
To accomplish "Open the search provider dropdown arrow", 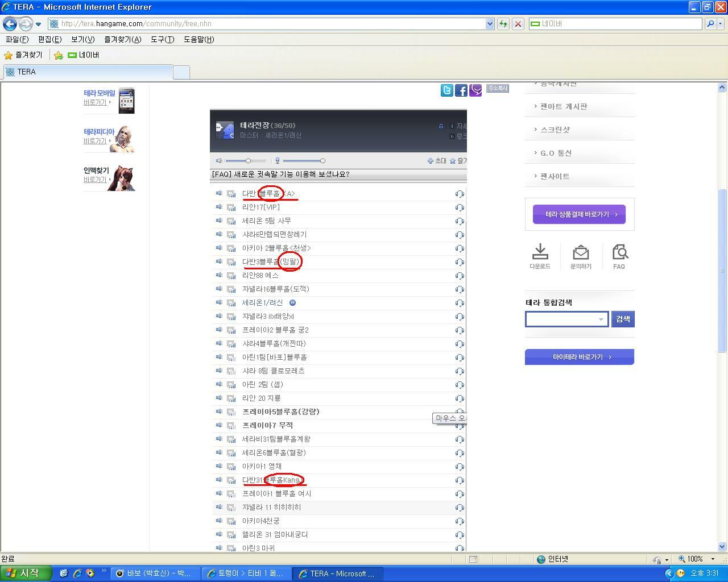I will pyautogui.click(x=721, y=24).
